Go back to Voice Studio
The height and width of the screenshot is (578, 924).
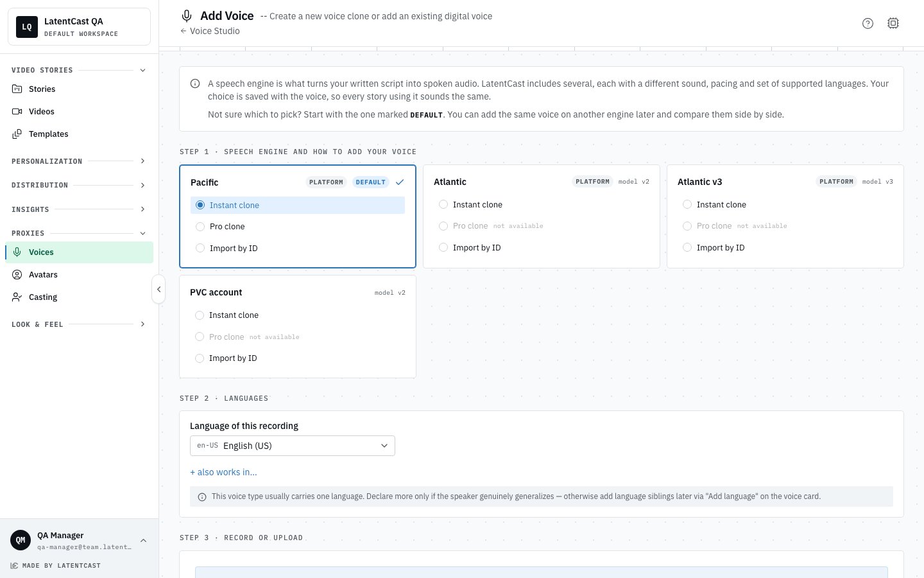[210, 31]
